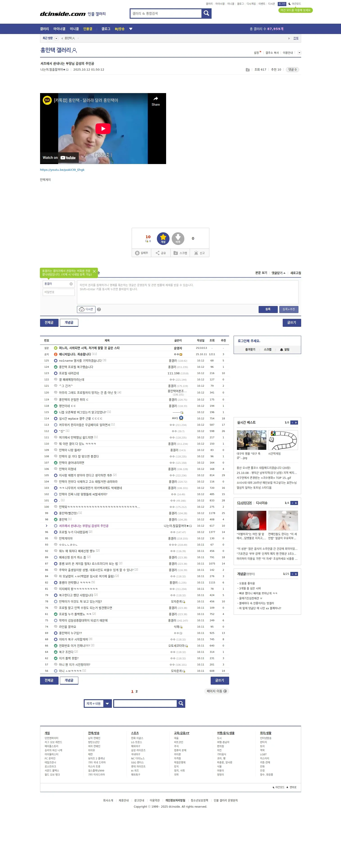The image size is (341, 868).
Task: Open the 대구의 명물 thumbnail in 실시간 베스트
Action: coord(251,440)
